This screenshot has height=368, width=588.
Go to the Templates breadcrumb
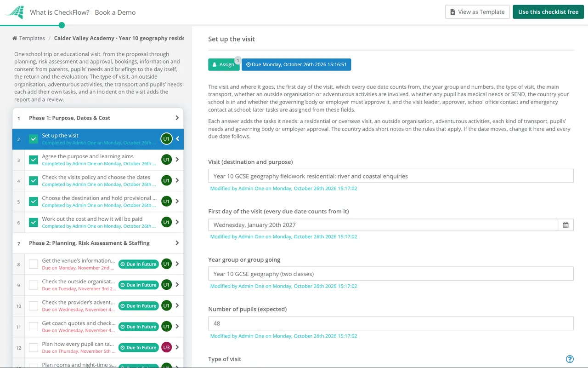(28, 38)
